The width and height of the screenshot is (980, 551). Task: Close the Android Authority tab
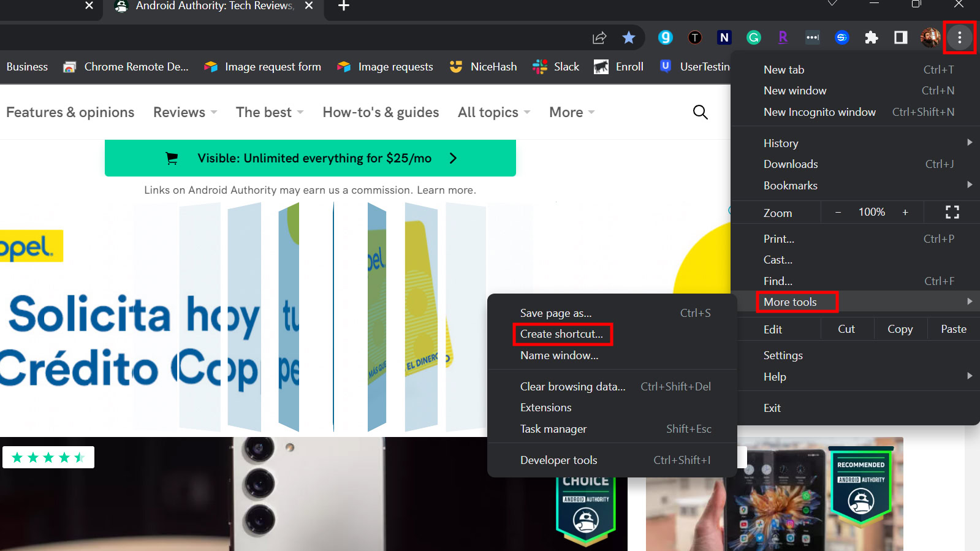[x=309, y=6]
